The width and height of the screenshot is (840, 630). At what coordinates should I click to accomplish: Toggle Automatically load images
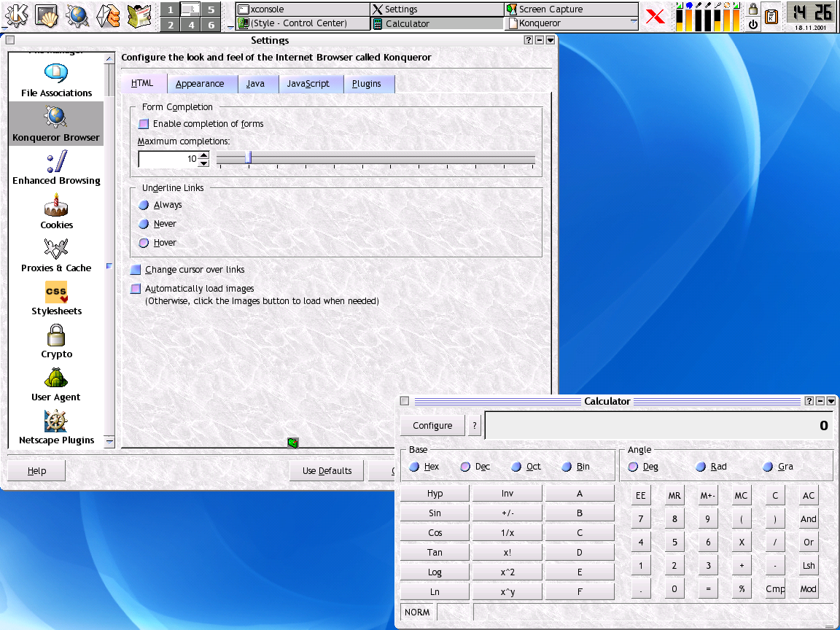tap(136, 289)
